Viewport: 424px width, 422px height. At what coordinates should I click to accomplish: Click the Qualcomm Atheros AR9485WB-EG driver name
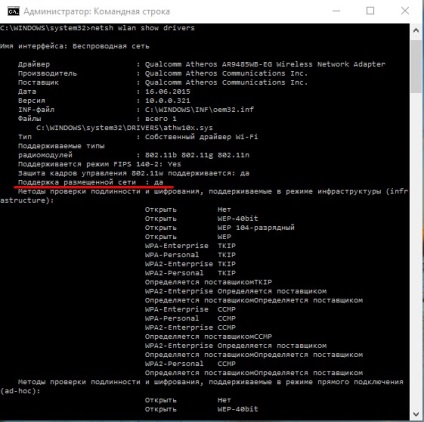(265, 64)
